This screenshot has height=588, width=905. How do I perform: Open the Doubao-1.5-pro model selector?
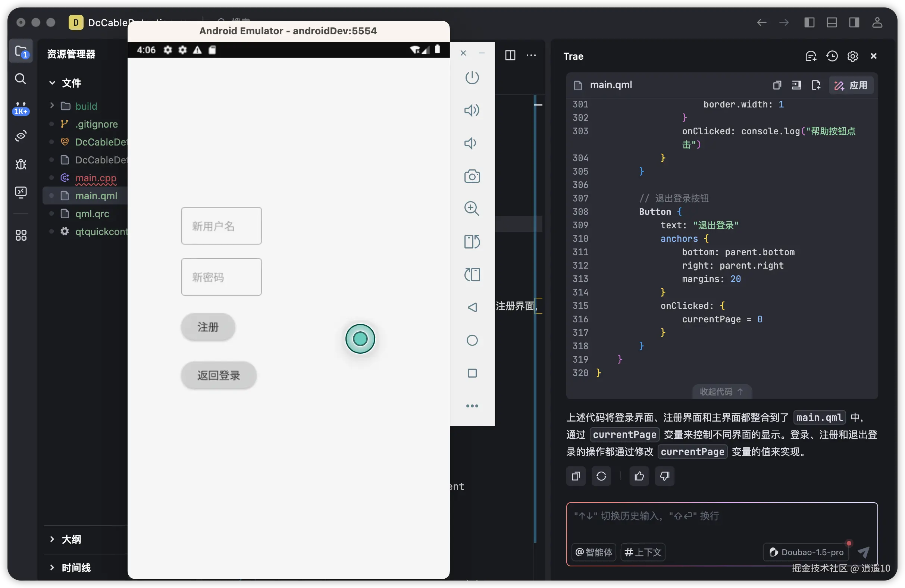tap(806, 552)
